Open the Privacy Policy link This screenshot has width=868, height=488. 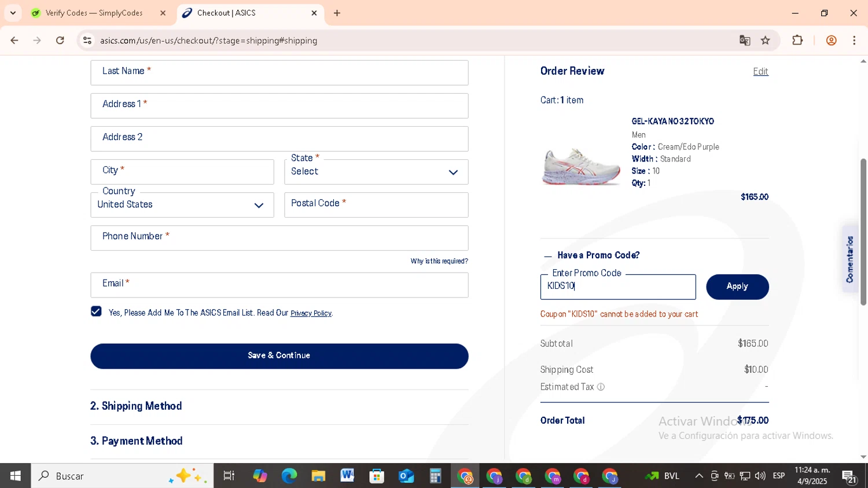(311, 313)
